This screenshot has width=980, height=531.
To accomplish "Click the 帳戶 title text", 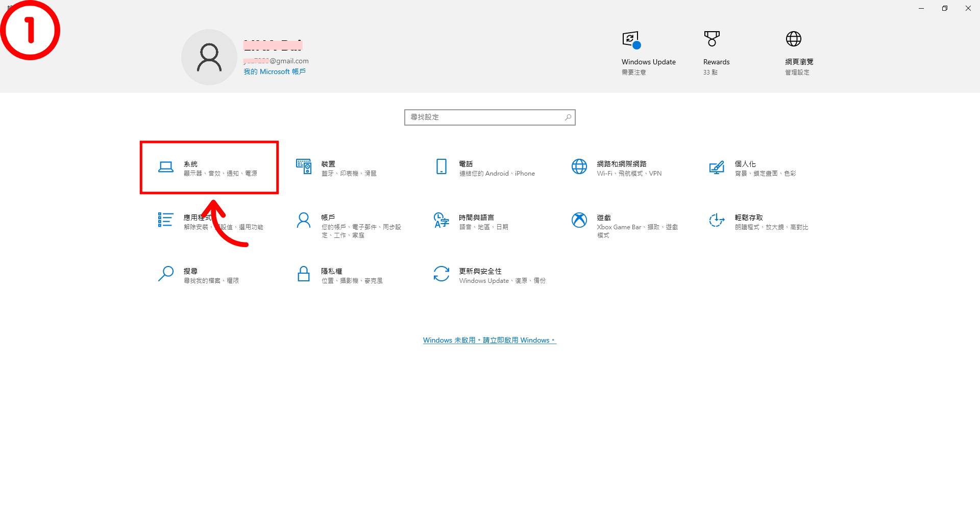I will pos(328,218).
